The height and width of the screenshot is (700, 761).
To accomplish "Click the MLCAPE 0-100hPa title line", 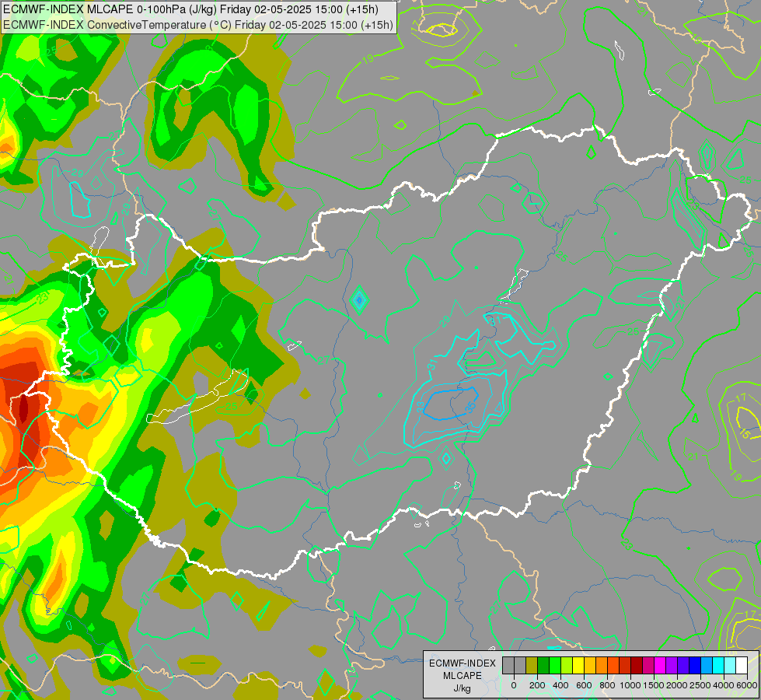I will pyautogui.click(x=190, y=9).
